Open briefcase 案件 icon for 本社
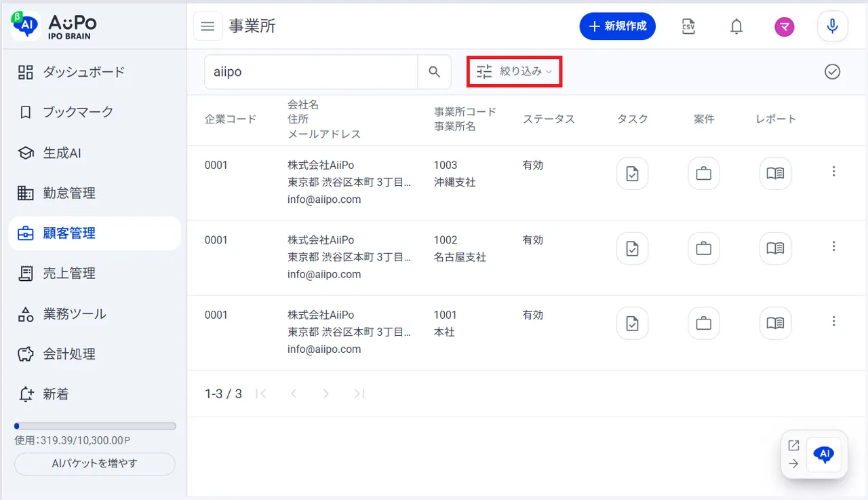This screenshot has width=868, height=500. click(x=704, y=324)
